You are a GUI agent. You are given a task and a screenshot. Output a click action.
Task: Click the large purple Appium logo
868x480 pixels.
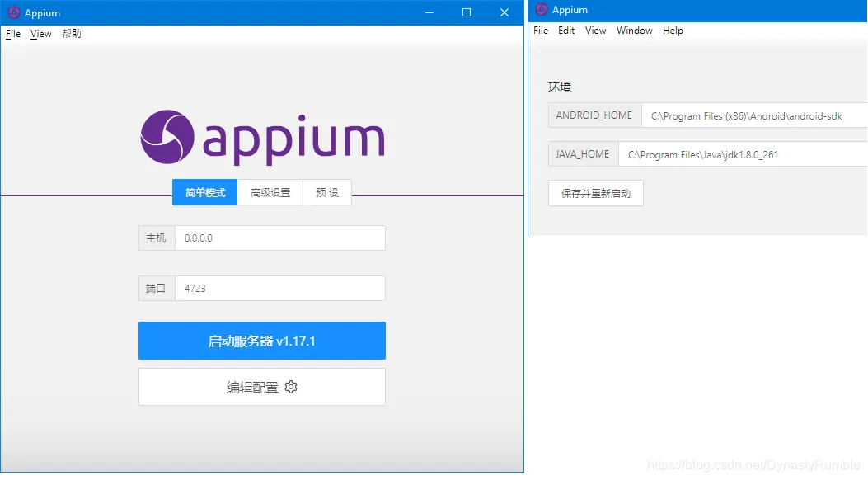click(x=262, y=137)
